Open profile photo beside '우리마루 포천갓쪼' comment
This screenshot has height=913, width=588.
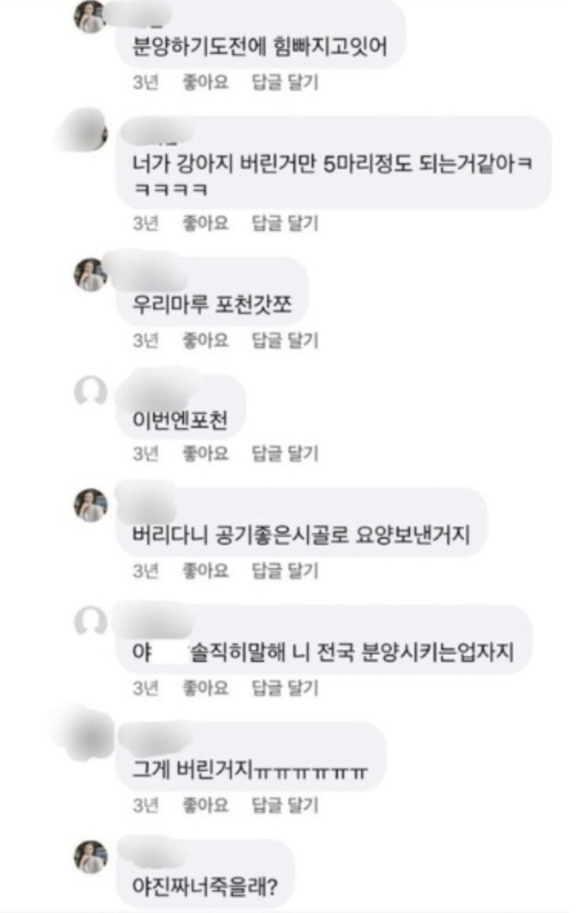90,274
